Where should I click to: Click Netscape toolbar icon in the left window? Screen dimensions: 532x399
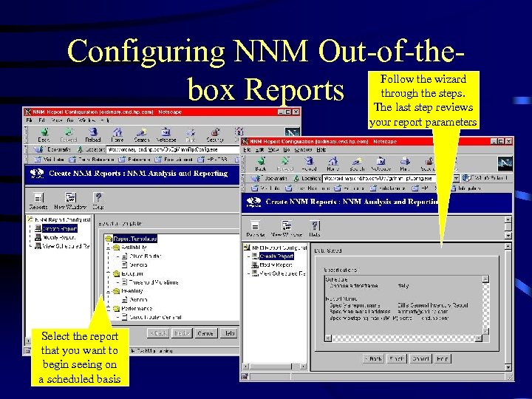pyautogui.click(x=166, y=134)
